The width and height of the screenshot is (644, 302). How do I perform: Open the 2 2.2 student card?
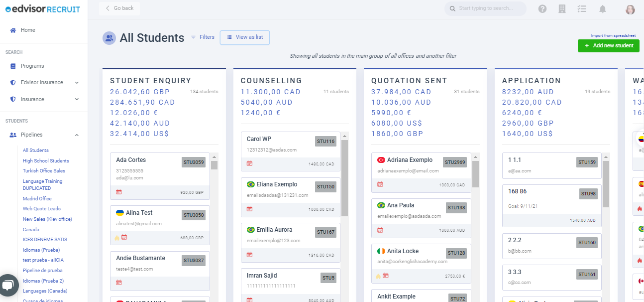pos(552,246)
